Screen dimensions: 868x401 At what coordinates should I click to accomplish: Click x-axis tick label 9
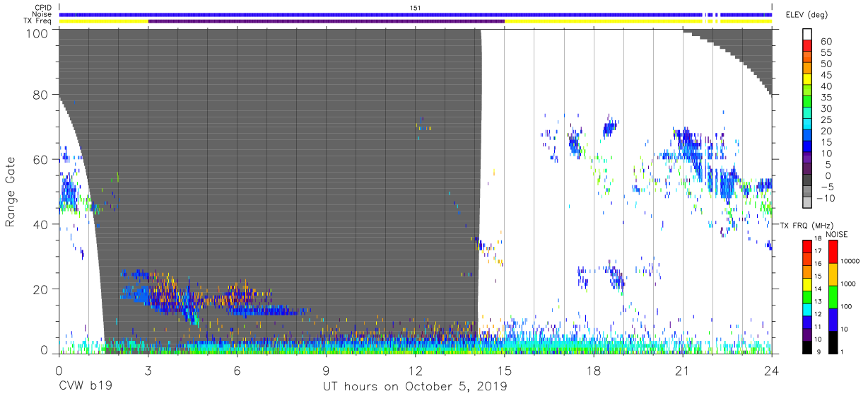[x=326, y=369]
